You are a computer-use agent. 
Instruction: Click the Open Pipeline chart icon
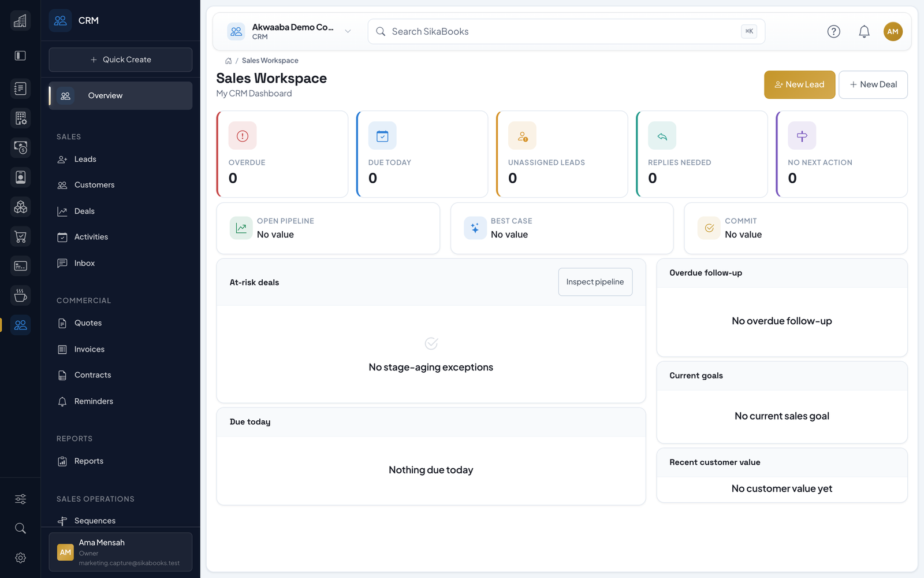pos(241,228)
